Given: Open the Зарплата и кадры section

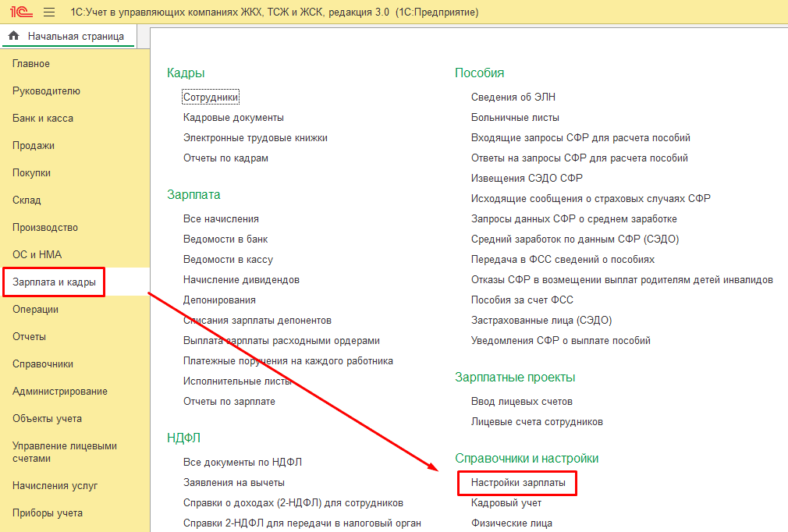Looking at the screenshot, I should point(54,282).
